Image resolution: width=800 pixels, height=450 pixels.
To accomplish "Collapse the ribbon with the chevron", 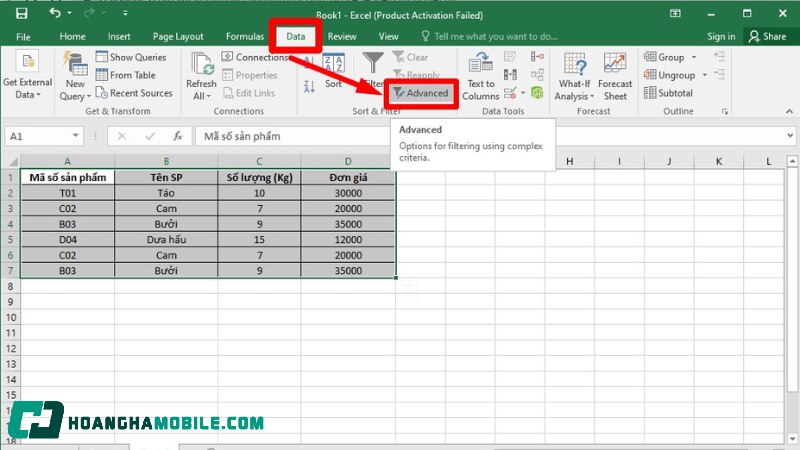I will pyautogui.click(x=789, y=111).
